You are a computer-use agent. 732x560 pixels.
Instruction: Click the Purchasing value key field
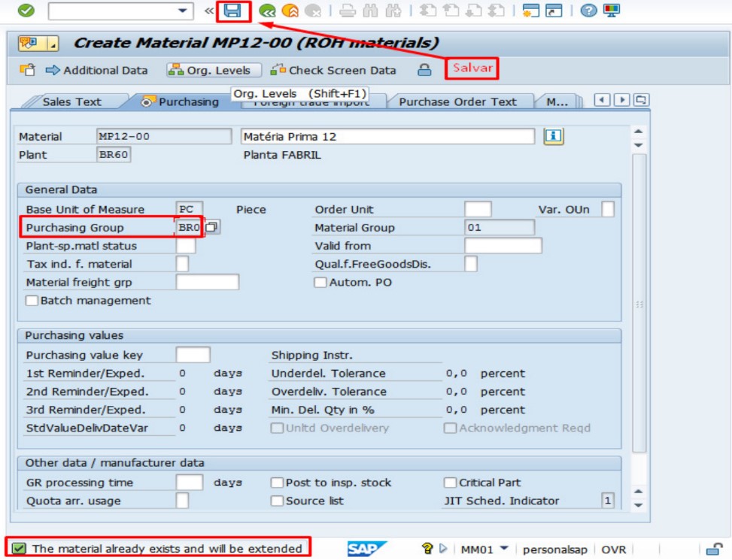pyautogui.click(x=193, y=354)
